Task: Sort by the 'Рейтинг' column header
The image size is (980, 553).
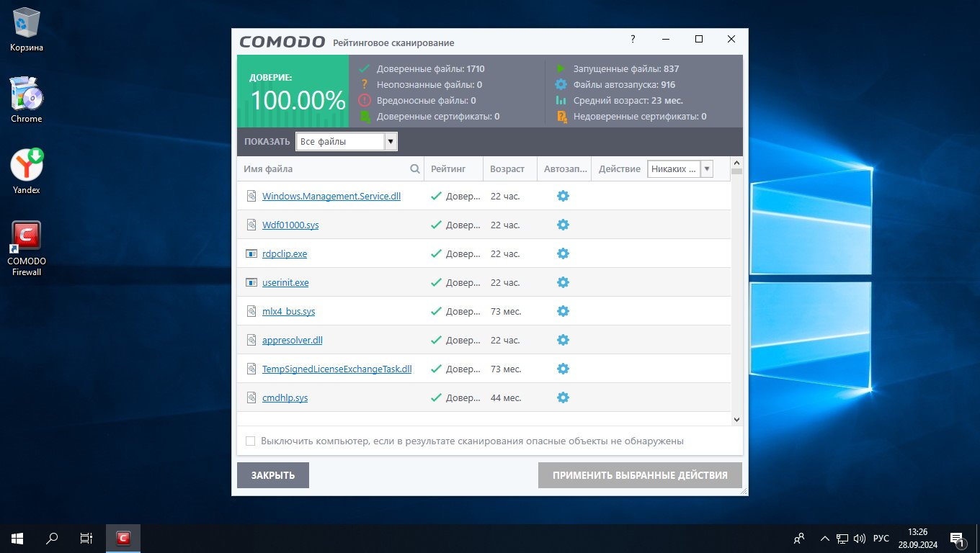Action: [x=448, y=169]
